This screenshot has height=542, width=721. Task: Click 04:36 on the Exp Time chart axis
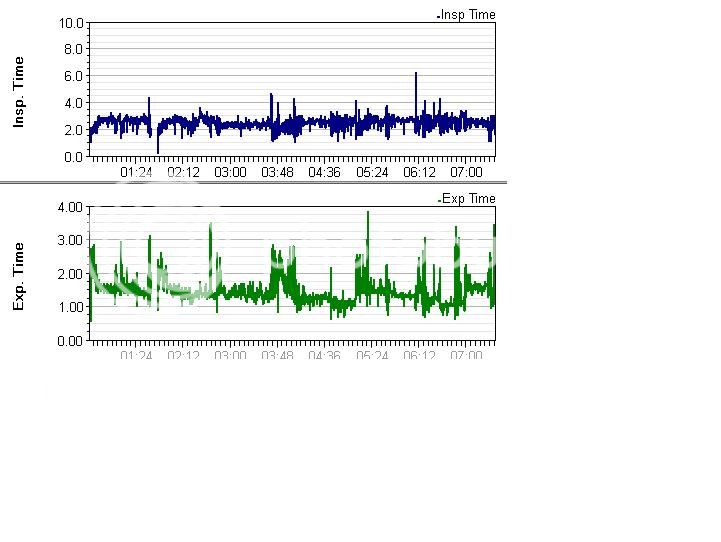pyautogui.click(x=325, y=355)
